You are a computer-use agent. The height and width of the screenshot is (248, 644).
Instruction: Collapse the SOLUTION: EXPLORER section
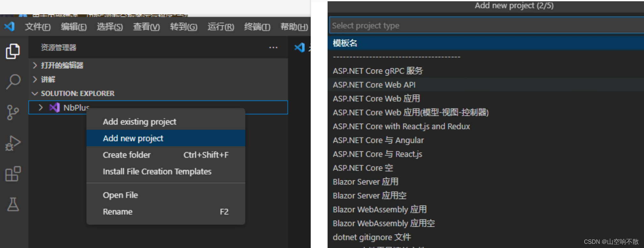pyautogui.click(x=35, y=93)
